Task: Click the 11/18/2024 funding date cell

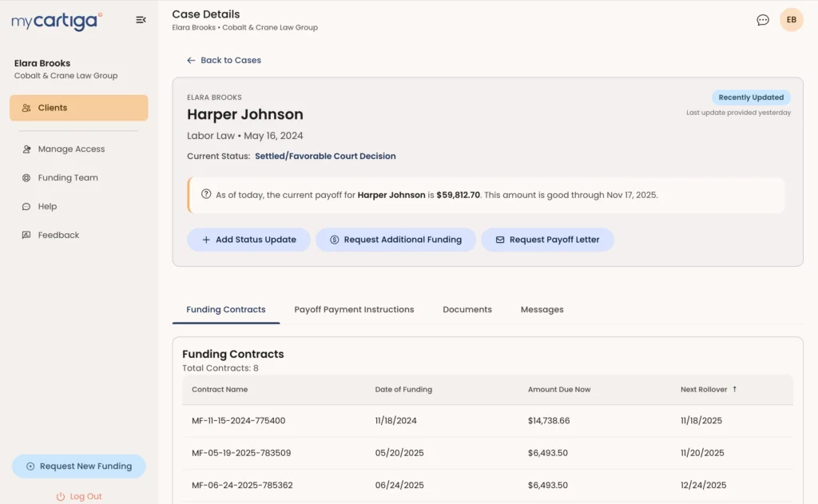Action: coord(396,421)
